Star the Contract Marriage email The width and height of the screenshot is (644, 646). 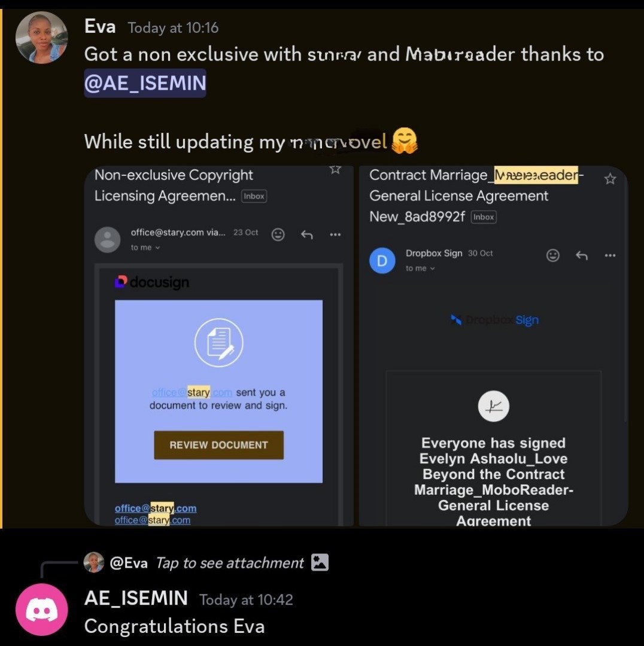(610, 179)
